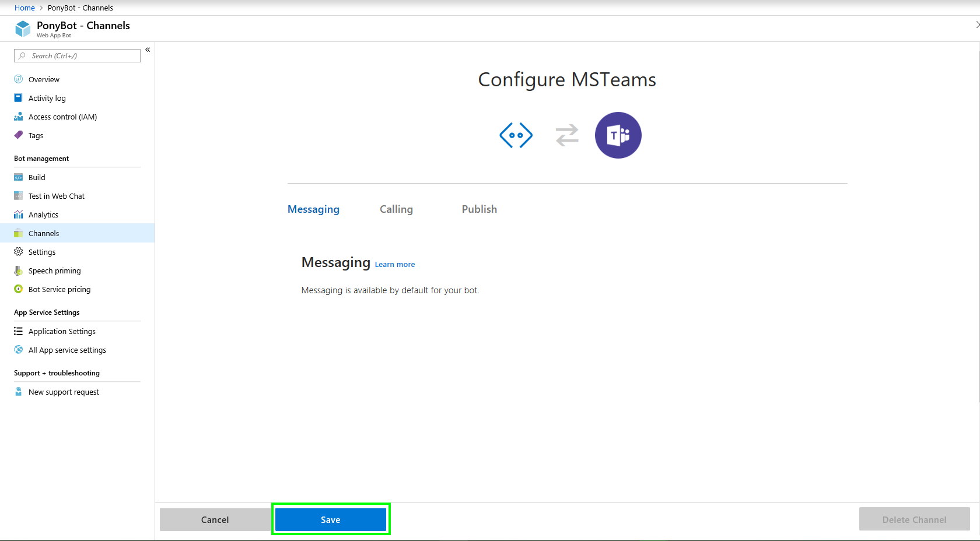This screenshot has height=541, width=980.
Task: Click the Application Settings list icon
Action: [19, 331]
